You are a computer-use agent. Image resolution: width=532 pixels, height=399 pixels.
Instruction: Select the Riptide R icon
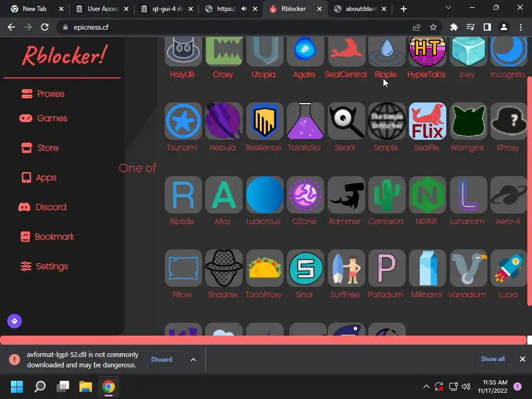tap(183, 195)
